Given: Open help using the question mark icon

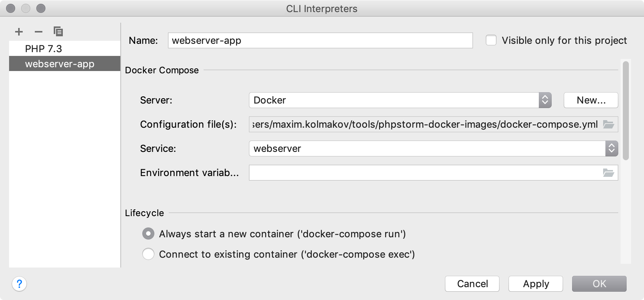Looking at the screenshot, I should point(19,284).
